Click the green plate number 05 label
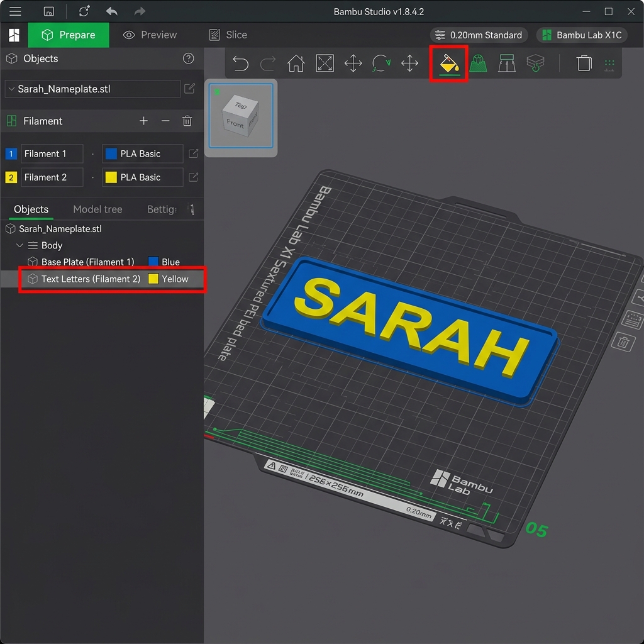The width and height of the screenshot is (644, 644). click(536, 530)
